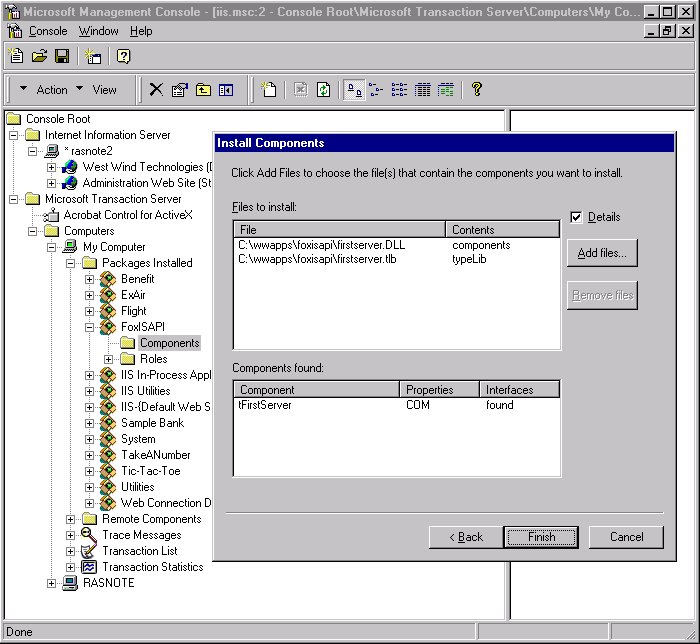Expand the Sample Bank package
The width and height of the screenshot is (700, 644).
(x=90, y=424)
